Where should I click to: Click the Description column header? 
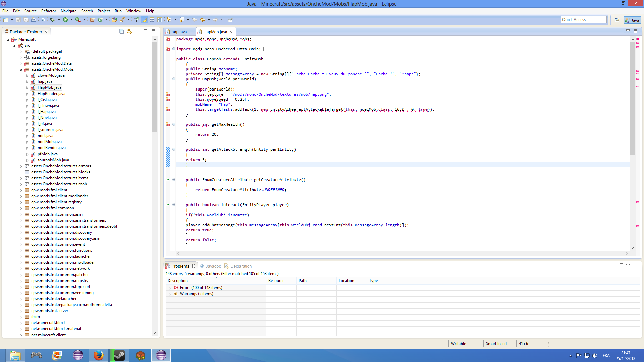(216, 281)
